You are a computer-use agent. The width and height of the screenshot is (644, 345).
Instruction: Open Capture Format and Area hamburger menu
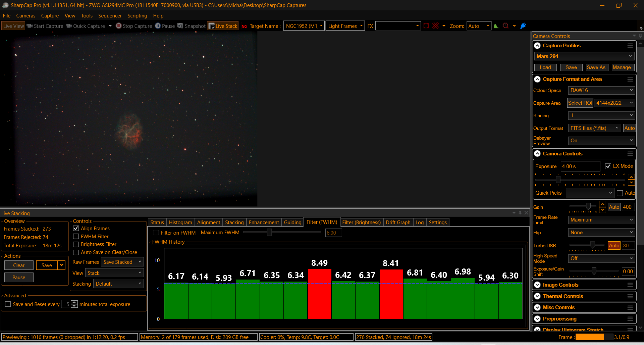click(630, 79)
